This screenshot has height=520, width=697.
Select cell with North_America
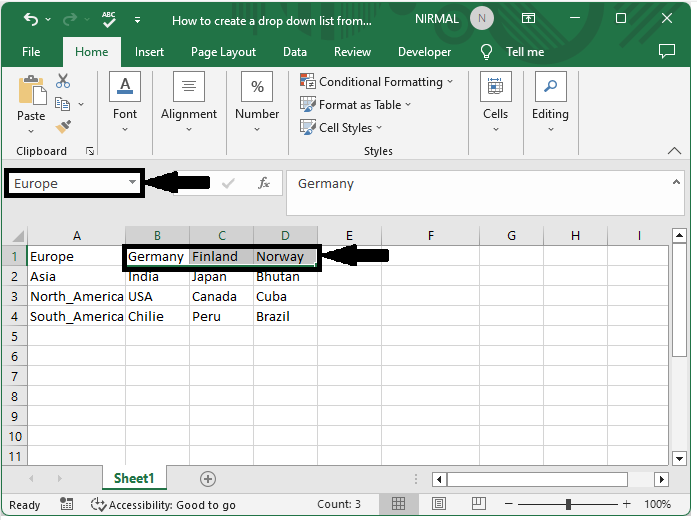tap(76, 296)
